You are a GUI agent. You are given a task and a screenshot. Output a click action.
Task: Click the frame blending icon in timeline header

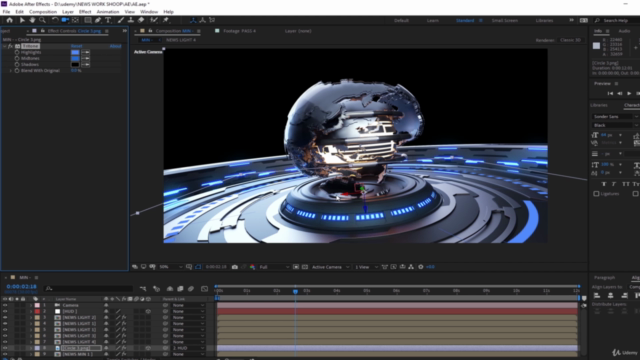pos(180,289)
